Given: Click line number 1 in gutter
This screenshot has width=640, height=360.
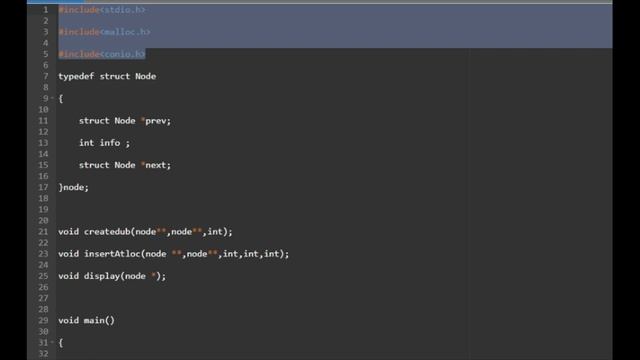Looking at the screenshot, I should (x=46, y=10).
